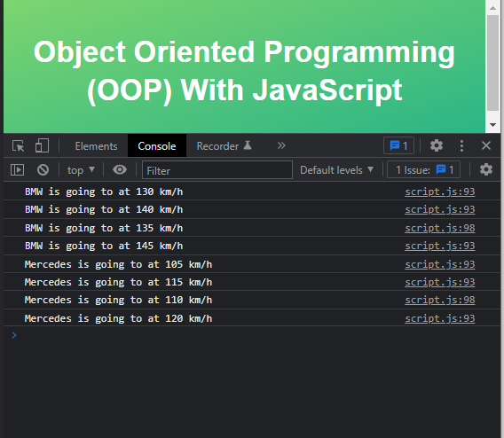Click the page scrollbar down arrow
The image size is (504, 438).
492,125
